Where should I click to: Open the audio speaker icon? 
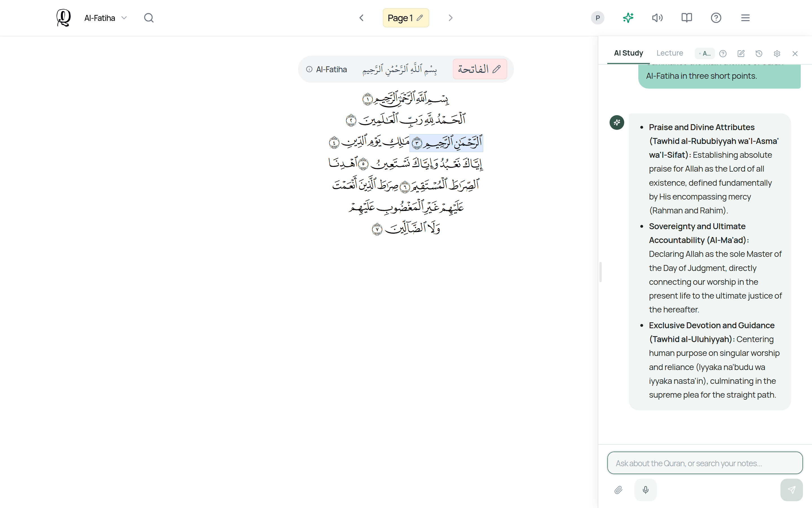click(x=657, y=18)
